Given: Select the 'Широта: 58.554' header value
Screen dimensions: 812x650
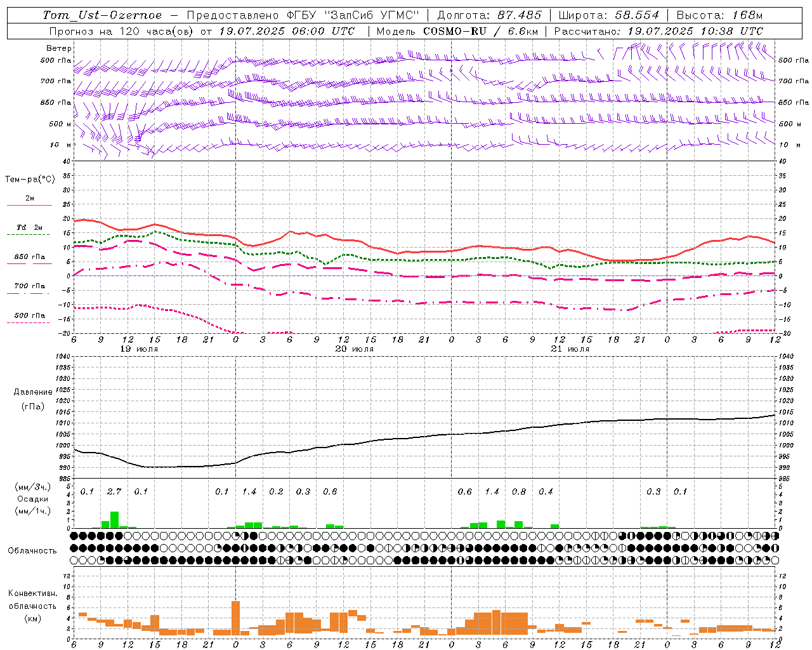Looking at the screenshot, I should 609,15.
